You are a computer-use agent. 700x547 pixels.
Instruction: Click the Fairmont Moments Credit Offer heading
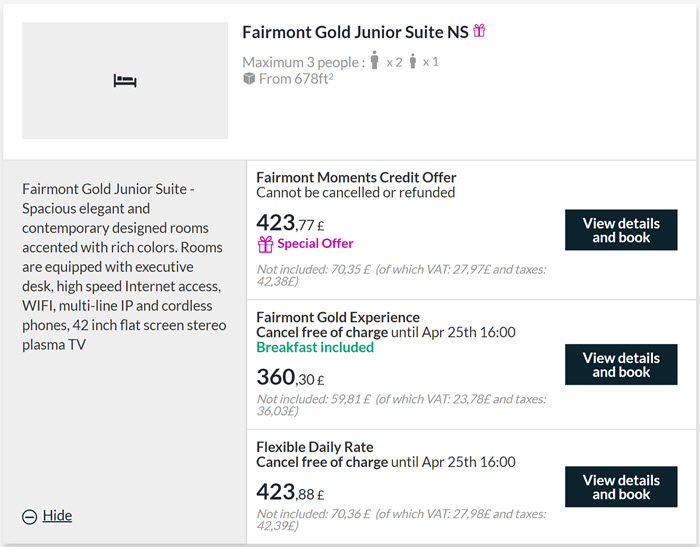pos(356,177)
